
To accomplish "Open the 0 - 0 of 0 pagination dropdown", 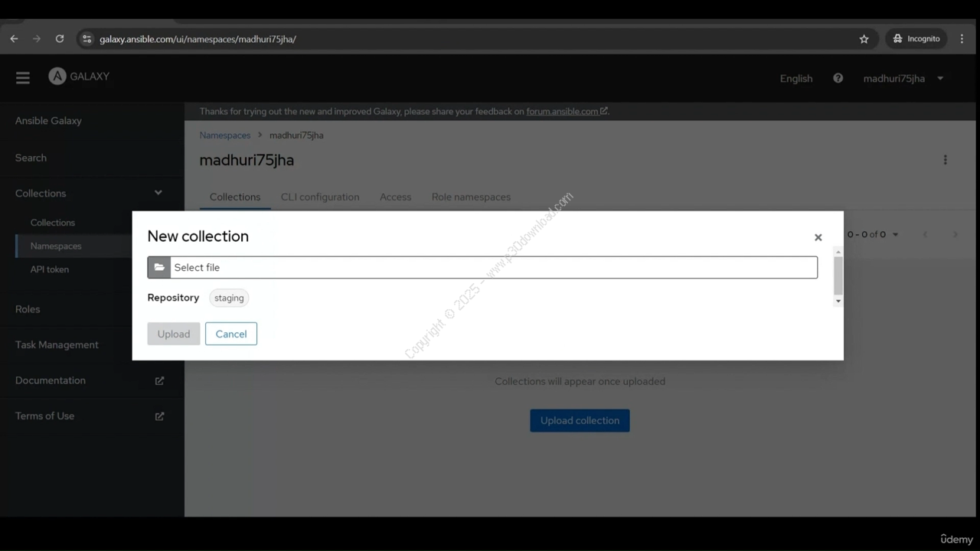I will click(x=873, y=234).
